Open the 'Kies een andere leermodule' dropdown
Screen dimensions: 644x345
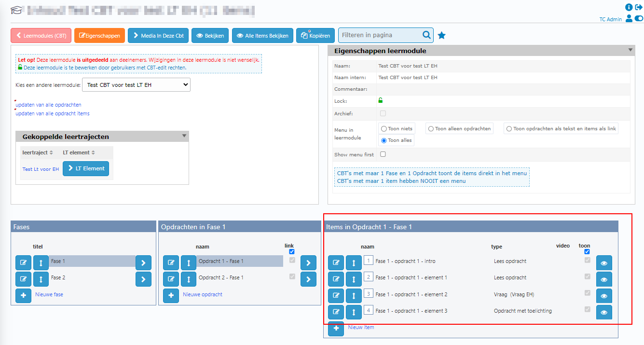pos(136,85)
